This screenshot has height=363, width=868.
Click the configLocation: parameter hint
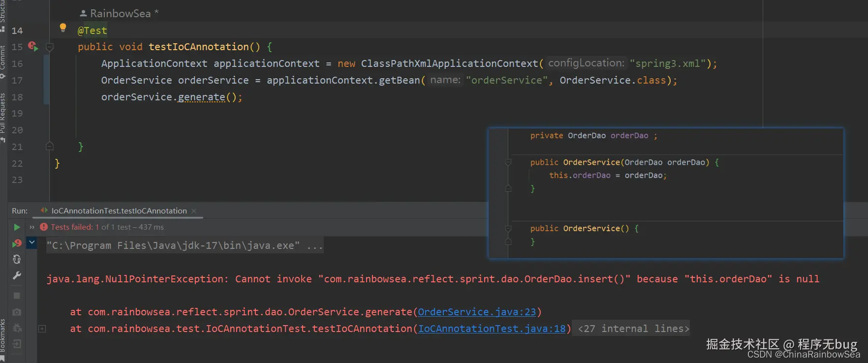click(586, 63)
